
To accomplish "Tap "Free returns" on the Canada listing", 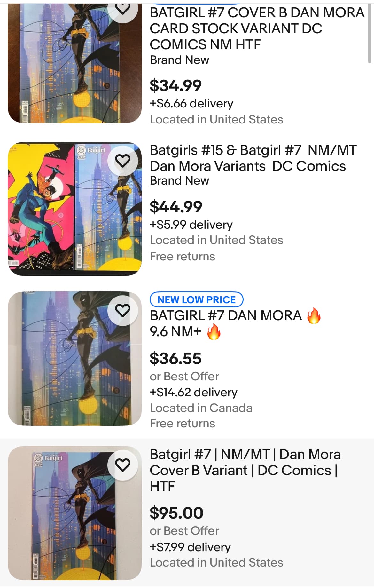I will point(182,423).
